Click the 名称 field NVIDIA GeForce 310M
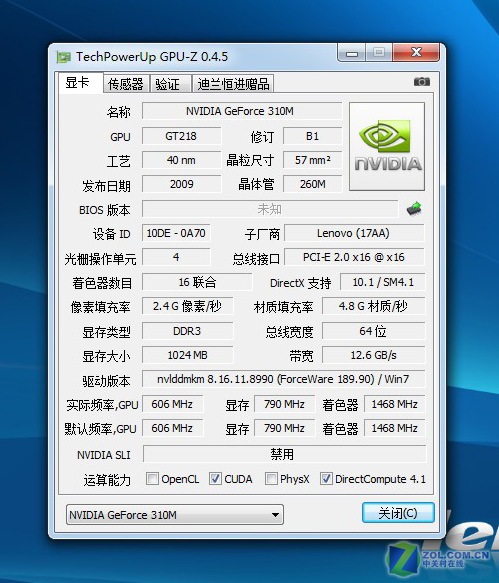The width and height of the screenshot is (499, 583). [x=242, y=111]
